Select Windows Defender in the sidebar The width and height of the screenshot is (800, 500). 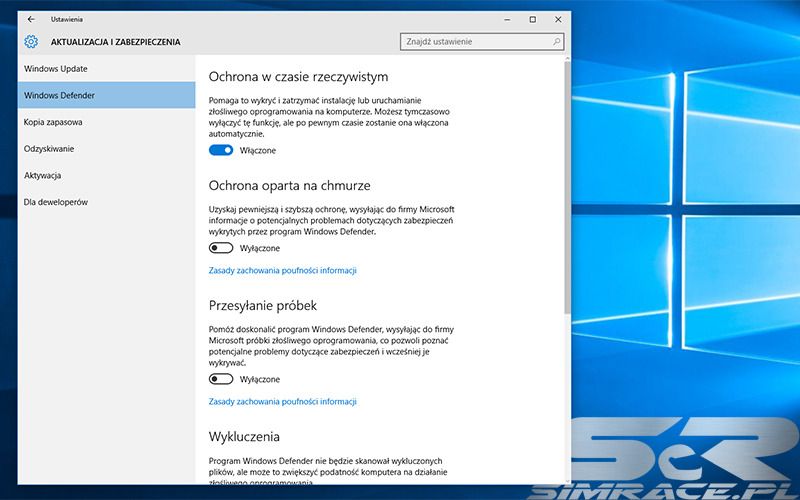[x=59, y=95]
